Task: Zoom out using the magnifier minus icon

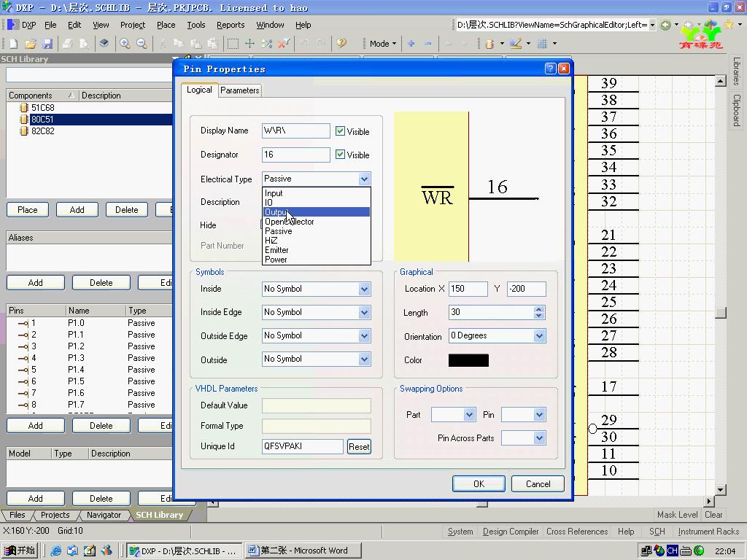Action: [142, 44]
